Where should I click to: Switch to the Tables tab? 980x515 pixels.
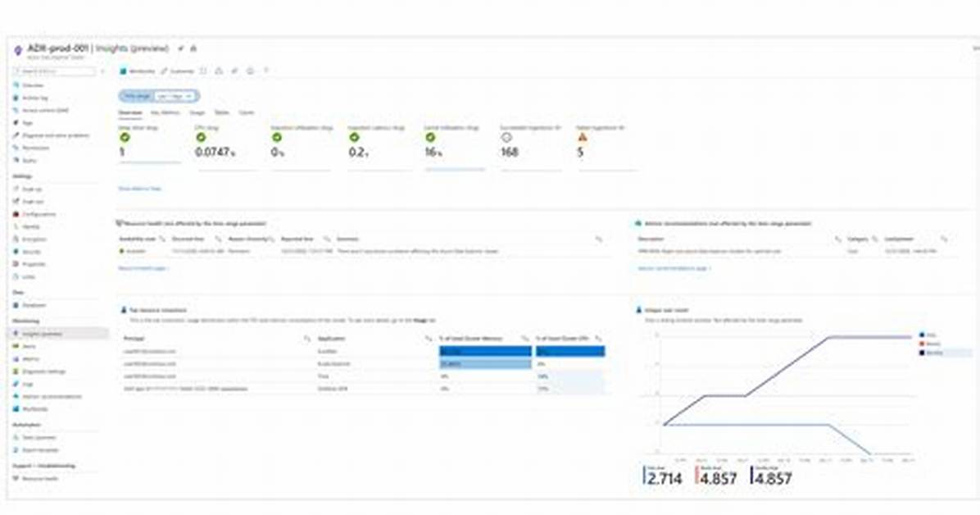tap(222, 113)
